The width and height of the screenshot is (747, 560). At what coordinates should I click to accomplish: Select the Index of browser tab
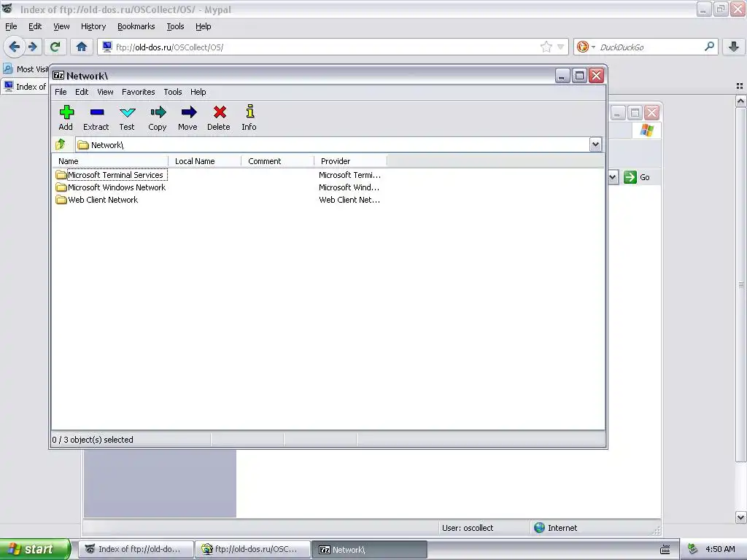pyautogui.click(x=25, y=87)
